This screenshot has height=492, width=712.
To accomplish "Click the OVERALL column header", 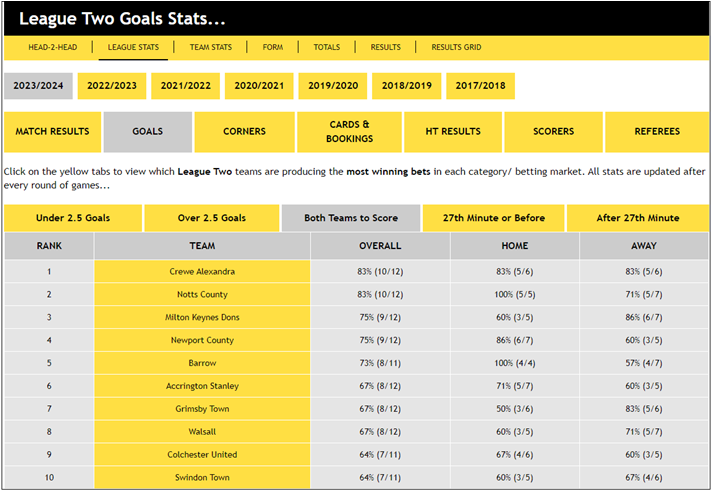I will (380, 246).
